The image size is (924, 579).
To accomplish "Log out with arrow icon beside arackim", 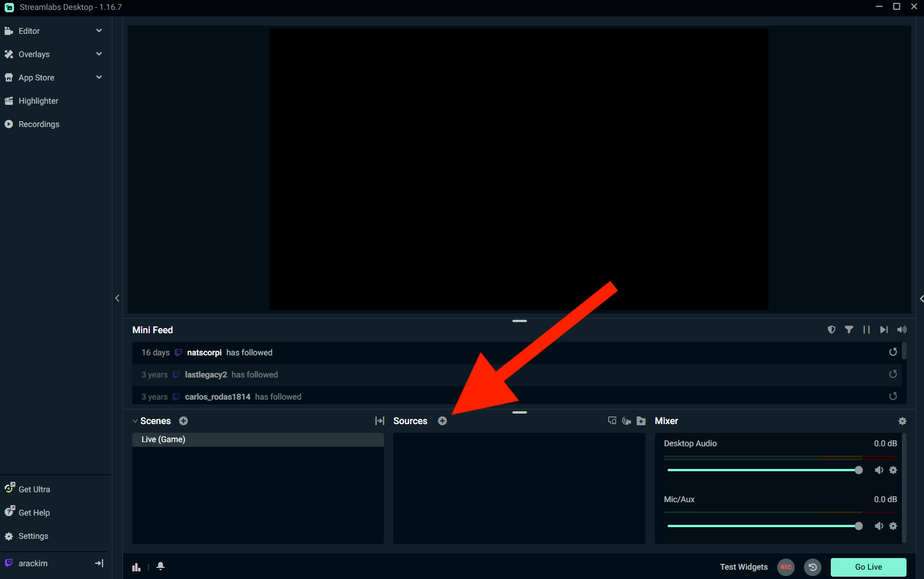I will pos(99,563).
